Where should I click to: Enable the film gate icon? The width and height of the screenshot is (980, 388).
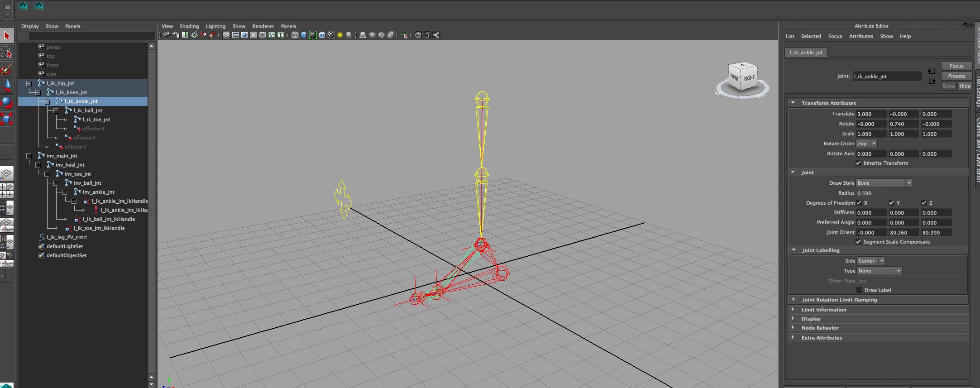tap(235, 35)
